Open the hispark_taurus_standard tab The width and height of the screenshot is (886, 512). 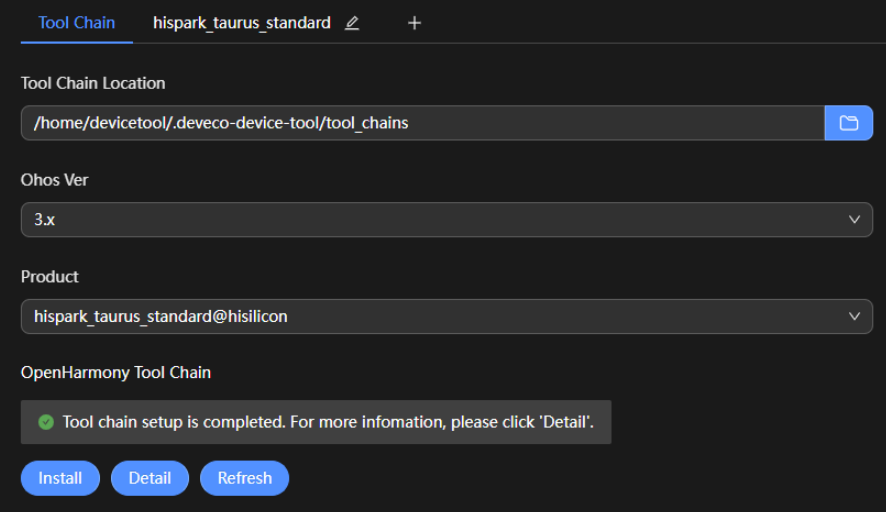(241, 22)
